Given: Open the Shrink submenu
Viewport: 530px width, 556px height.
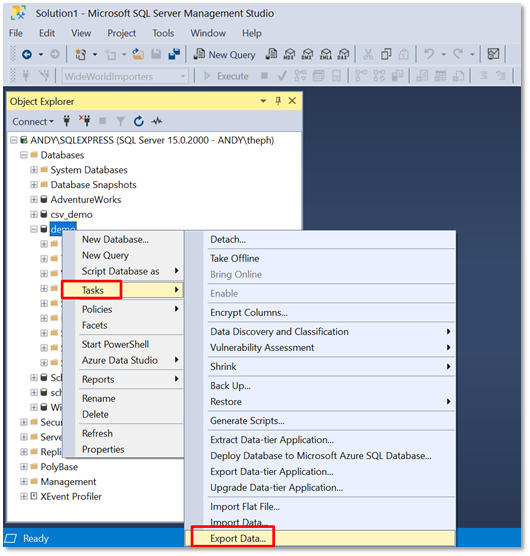Looking at the screenshot, I should pyautogui.click(x=320, y=367).
